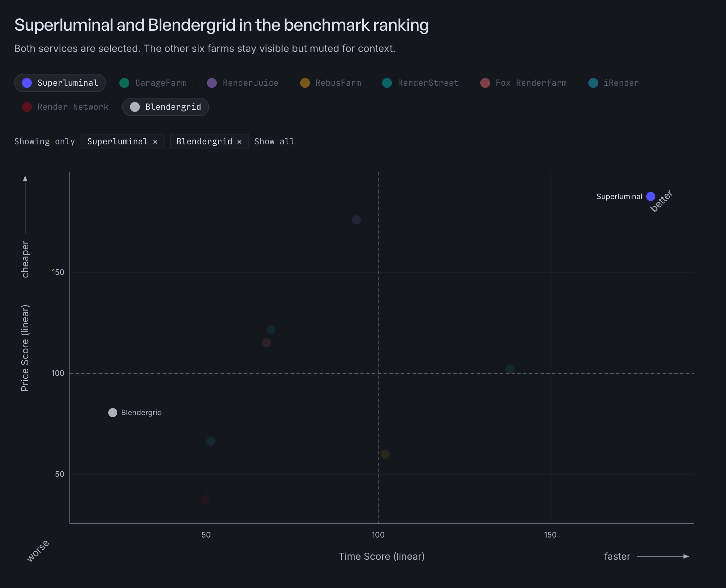Toggle the GarageFarm legend chip

(x=153, y=83)
